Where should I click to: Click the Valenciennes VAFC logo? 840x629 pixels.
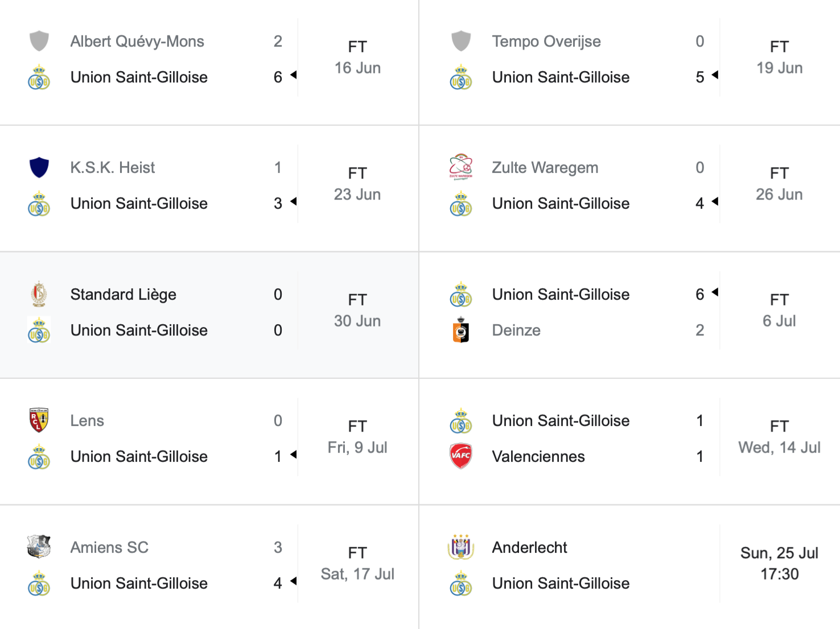pos(460,456)
